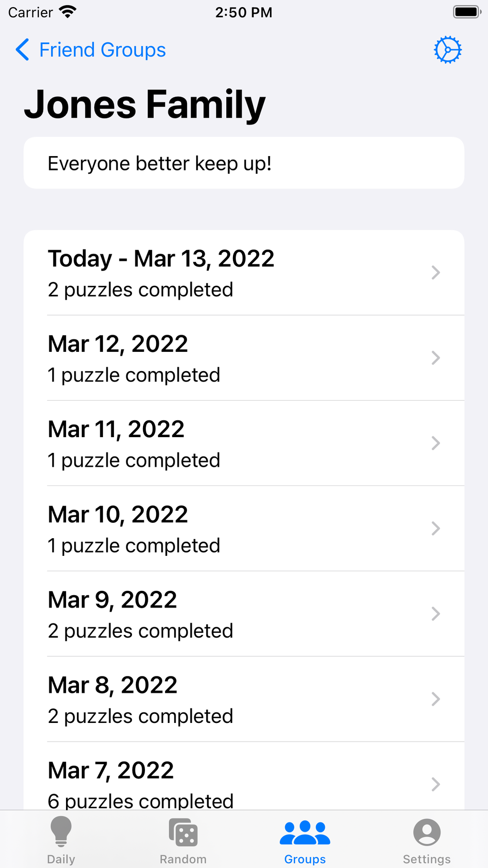Image resolution: width=488 pixels, height=868 pixels.
Task: Expand the Today - Mar 13, 2022 chevron
Action: (435, 272)
